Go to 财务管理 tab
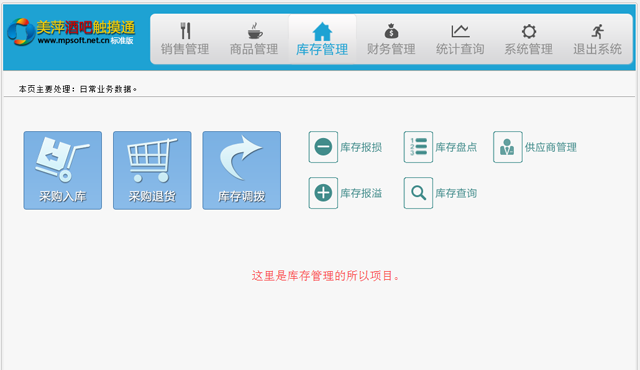Image resolution: width=640 pixels, height=370 pixels. [391, 40]
